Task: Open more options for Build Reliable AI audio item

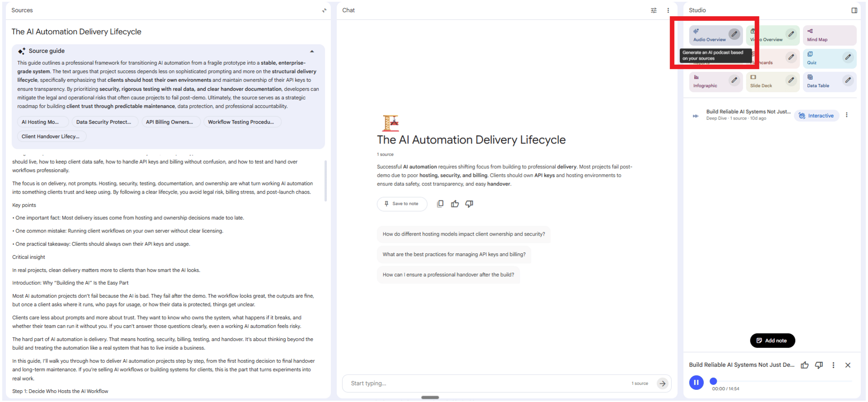Action: point(847,115)
